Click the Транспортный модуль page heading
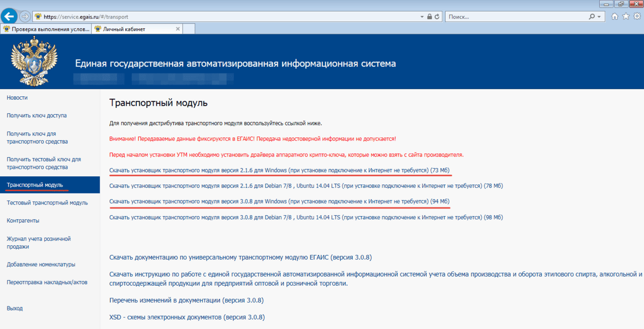 pos(158,103)
